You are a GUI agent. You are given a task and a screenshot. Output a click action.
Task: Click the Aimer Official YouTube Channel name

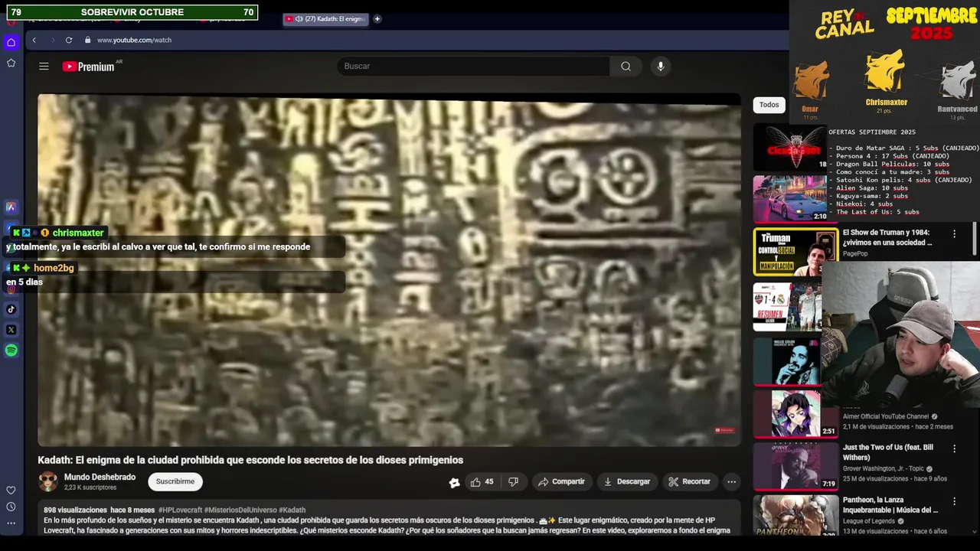[x=886, y=417]
